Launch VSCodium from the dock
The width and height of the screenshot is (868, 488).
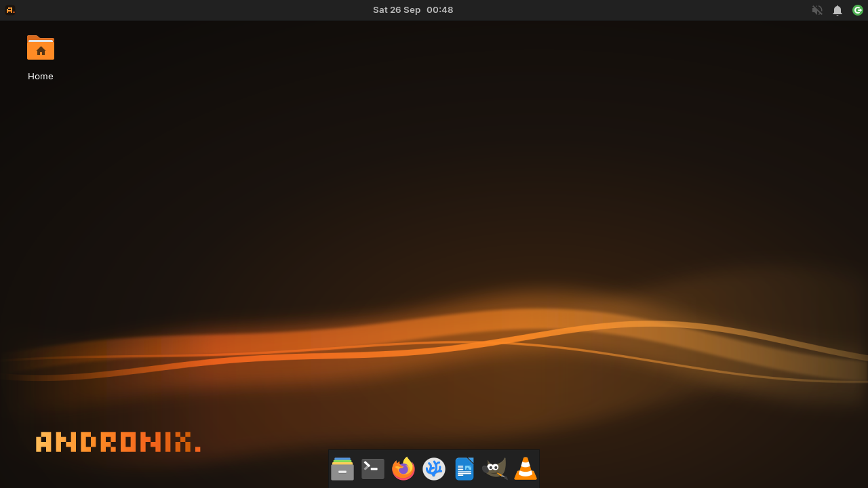point(434,469)
